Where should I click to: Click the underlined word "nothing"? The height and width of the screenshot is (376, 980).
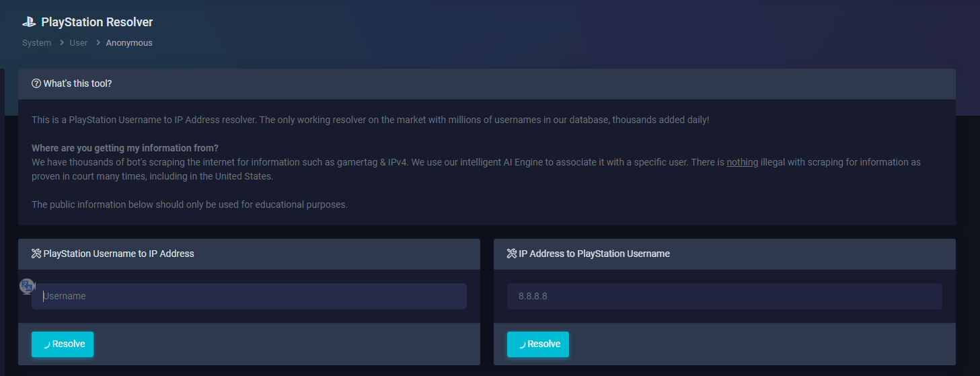pos(742,162)
